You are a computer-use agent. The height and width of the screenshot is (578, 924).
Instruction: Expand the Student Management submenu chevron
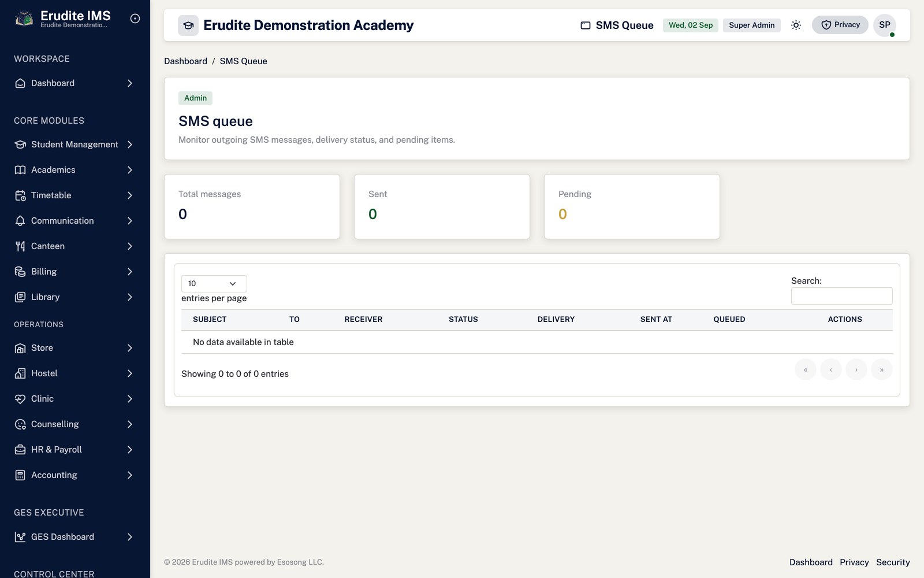[x=130, y=144]
